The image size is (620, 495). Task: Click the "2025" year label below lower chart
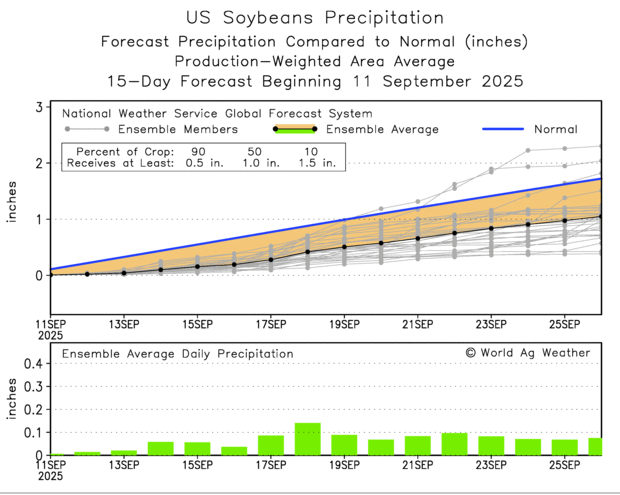(50, 478)
